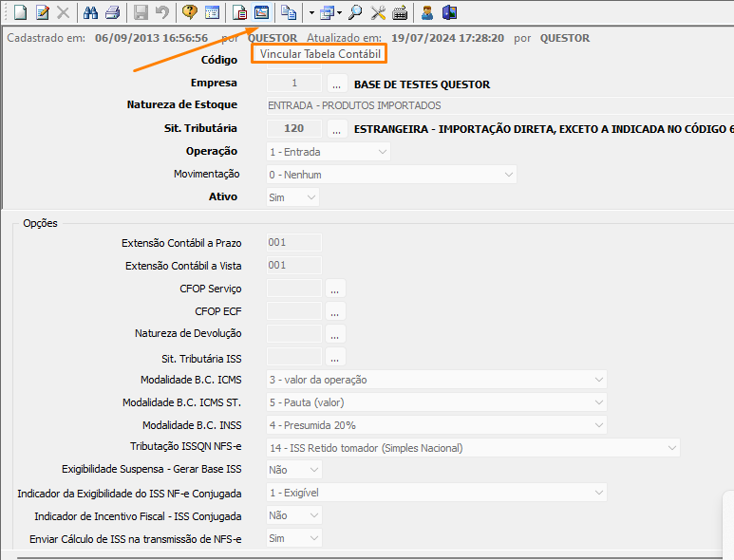Click the undo arrow icon

pyautogui.click(x=162, y=12)
